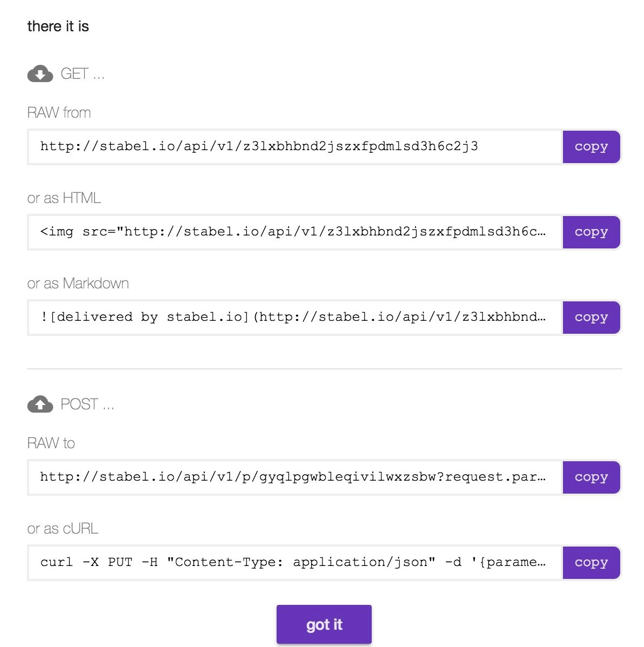
Task: Copy the RAW GET url
Action: (x=591, y=147)
